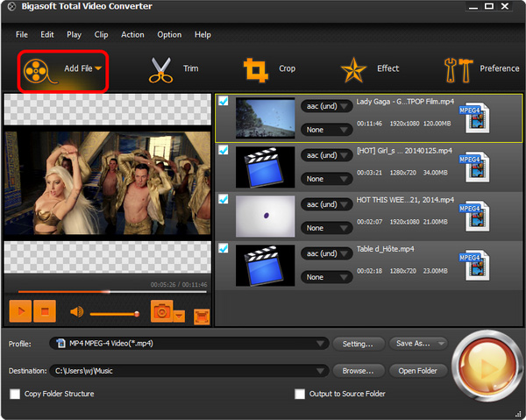Click MPEG4 format icon for Table d_Hôte file
The height and width of the screenshot is (420, 526).
click(x=474, y=265)
